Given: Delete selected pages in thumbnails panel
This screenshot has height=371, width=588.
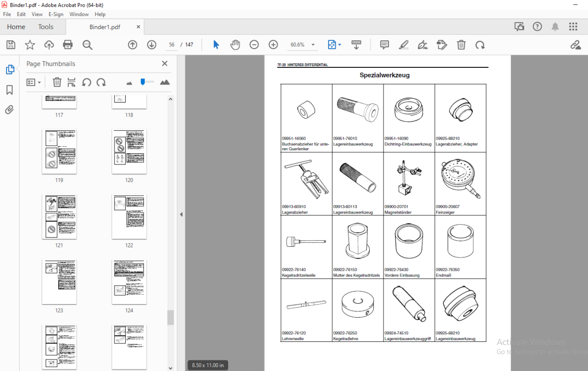Looking at the screenshot, I should click(x=57, y=82).
